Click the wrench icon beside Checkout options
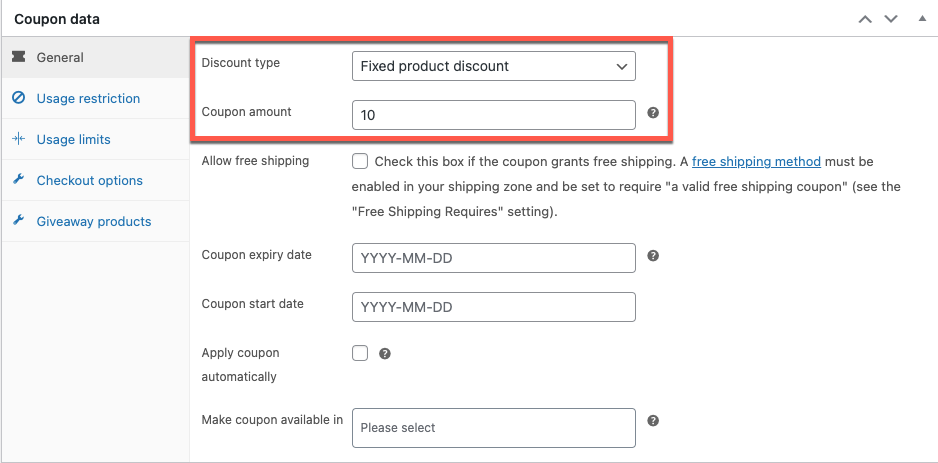The height and width of the screenshot is (463, 938). 19,179
